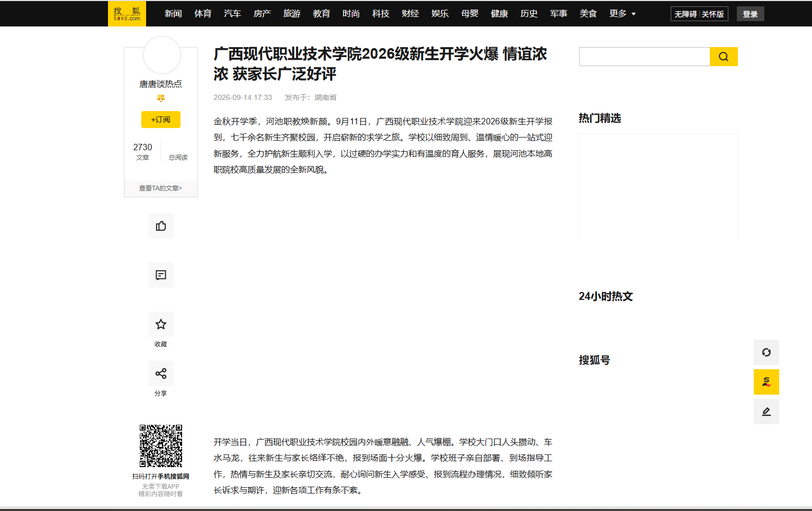Open comments via the comment icon

tap(161, 275)
